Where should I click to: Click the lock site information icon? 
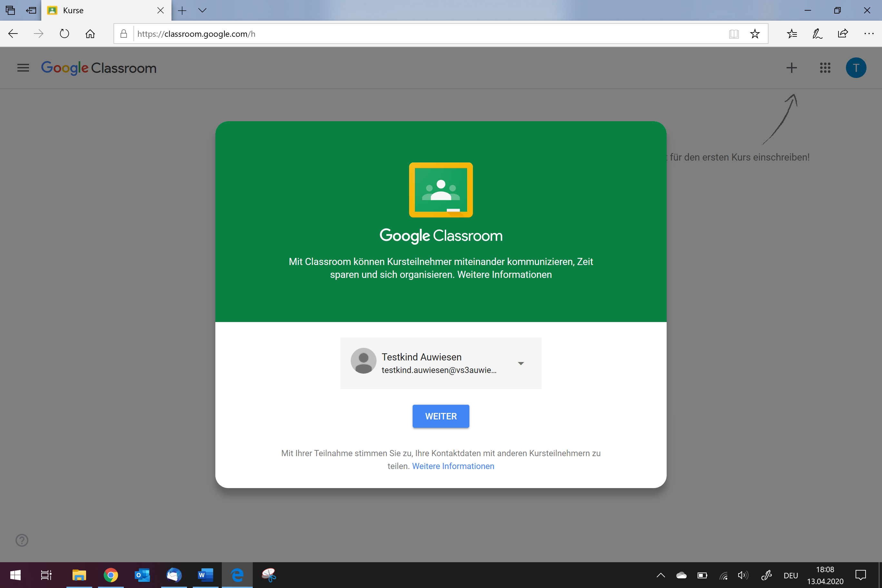(123, 34)
